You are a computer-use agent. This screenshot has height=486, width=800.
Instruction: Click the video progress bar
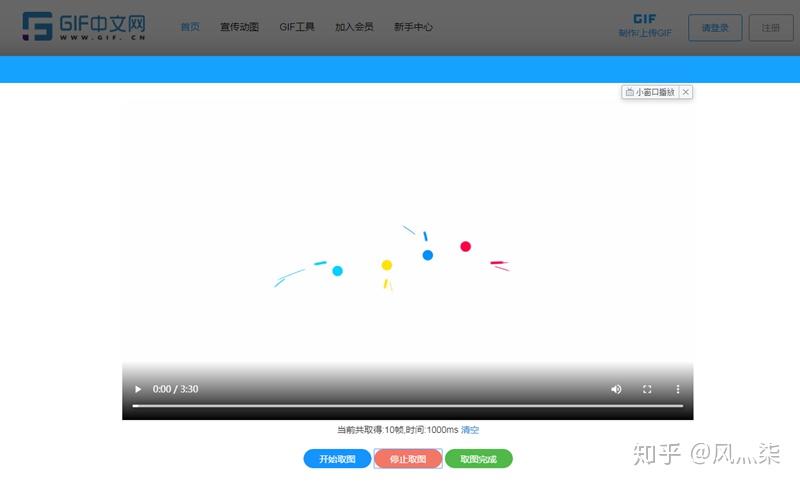pos(408,406)
